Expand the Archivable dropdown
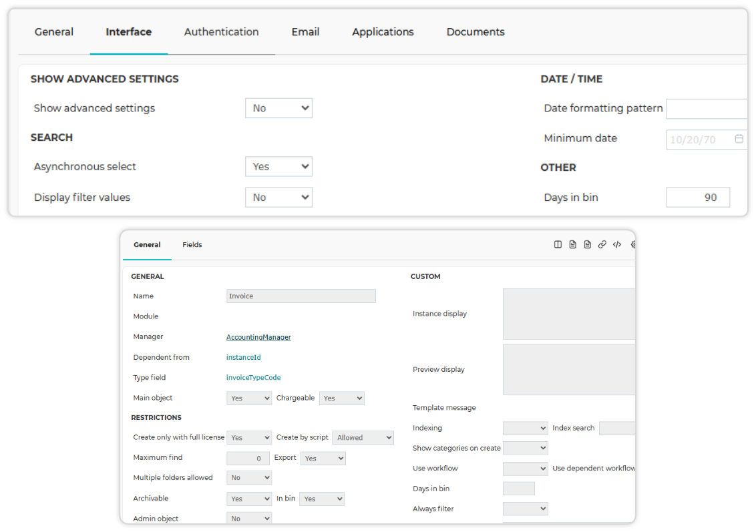Viewport: 756px width, 532px height. point(249,499)
